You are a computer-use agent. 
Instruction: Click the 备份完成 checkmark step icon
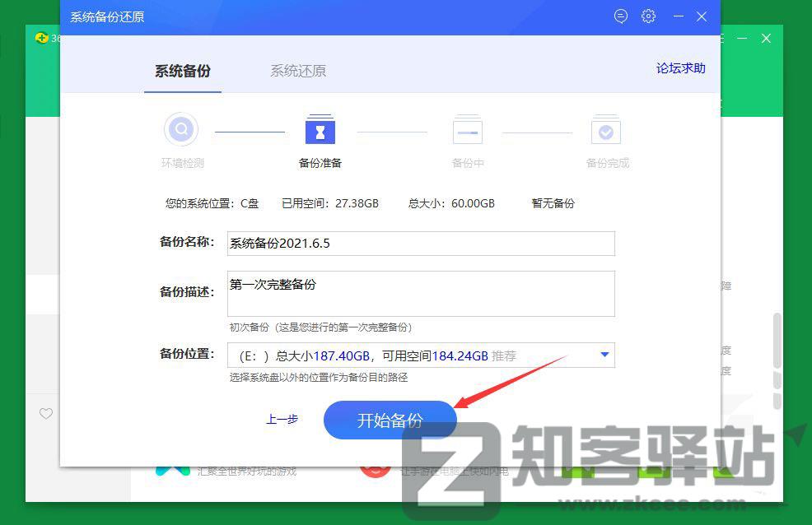click(x=606, y=129)
